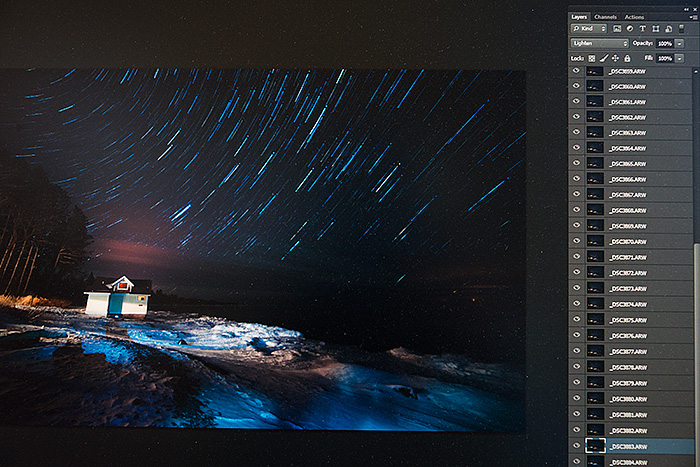Select layer named _DSC3863.ARW
This screenshot has width=700, height=467.
point(628,133)
